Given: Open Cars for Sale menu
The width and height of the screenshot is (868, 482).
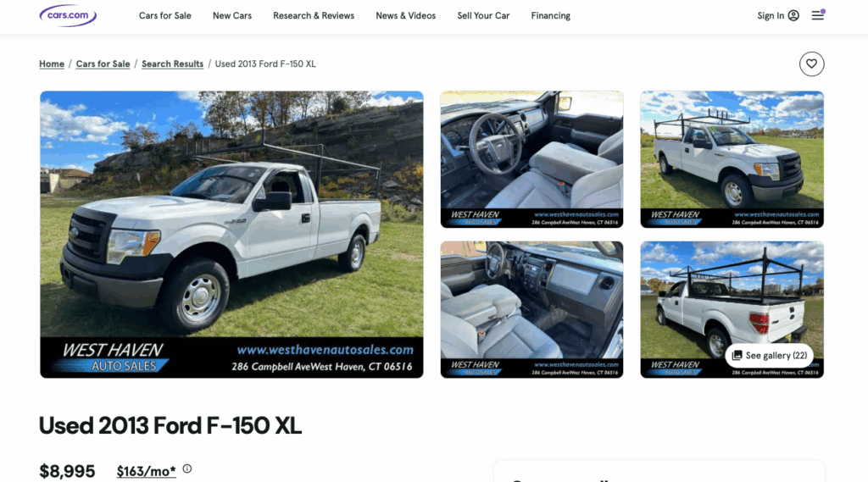Looking at the screenshot, I should (165, 15).
